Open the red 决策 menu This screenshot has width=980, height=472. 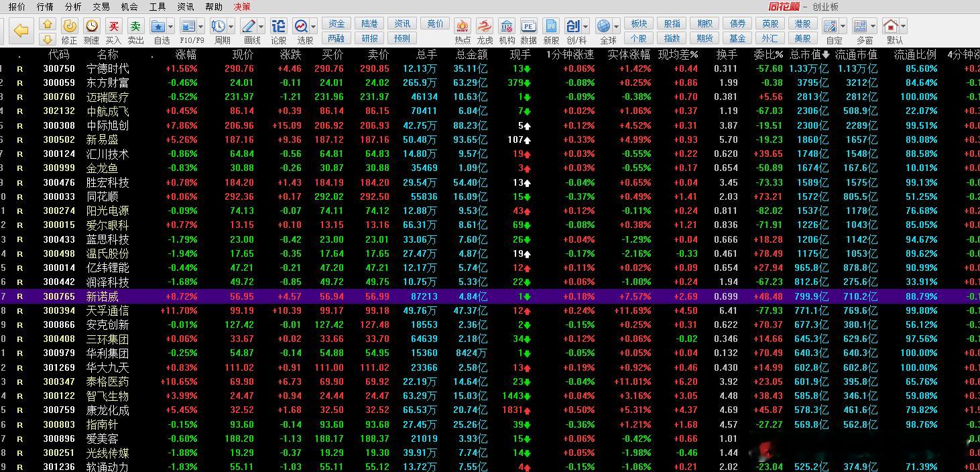click(242, 7)
